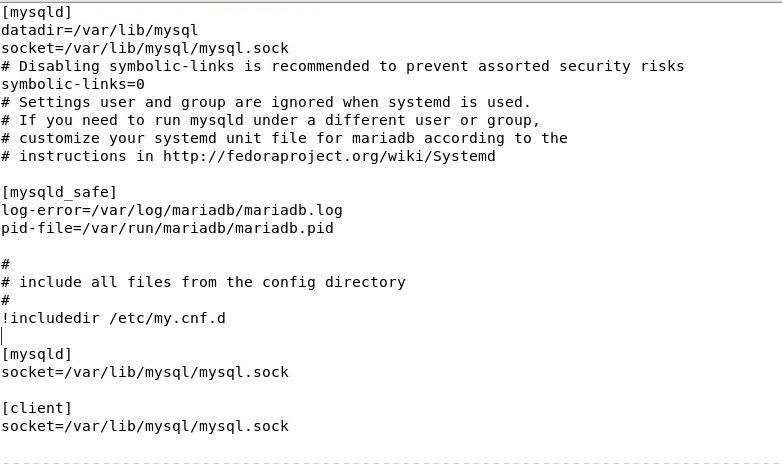
Task: Click the blank line just below !includedir
Action: coord(100,336)
